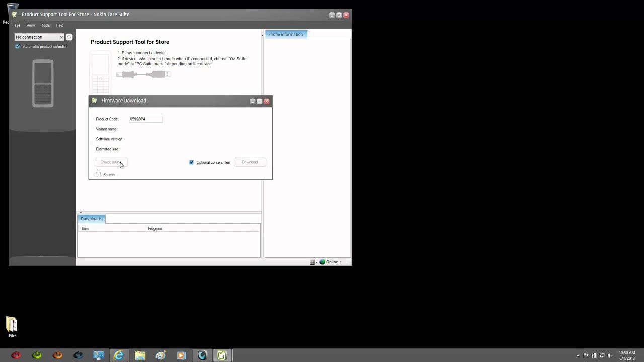Open Action Center flag icon in tray

(586, 356)
